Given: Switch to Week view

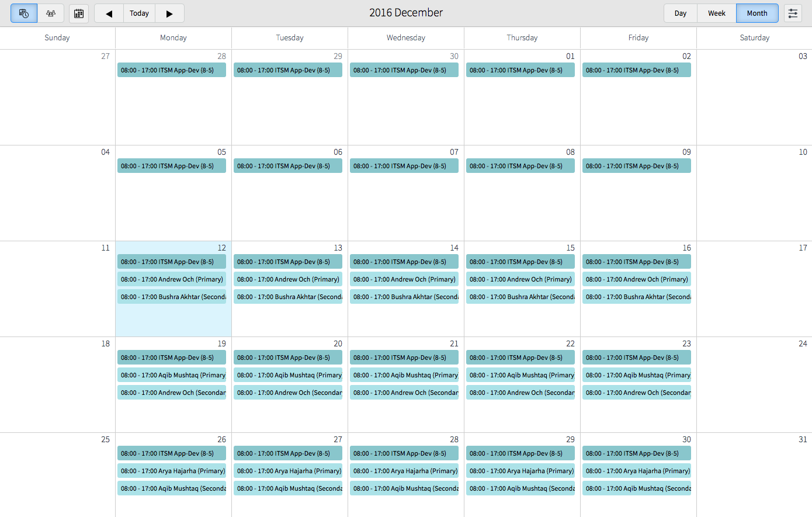Looking at the screenshot, I should pos(716,13).
